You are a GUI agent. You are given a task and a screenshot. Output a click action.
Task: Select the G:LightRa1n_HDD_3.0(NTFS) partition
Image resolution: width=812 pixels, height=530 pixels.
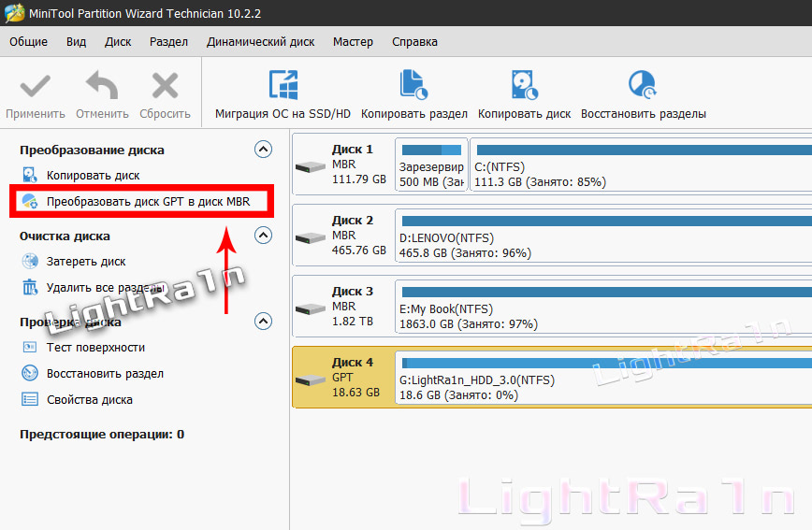pos(603,377)
